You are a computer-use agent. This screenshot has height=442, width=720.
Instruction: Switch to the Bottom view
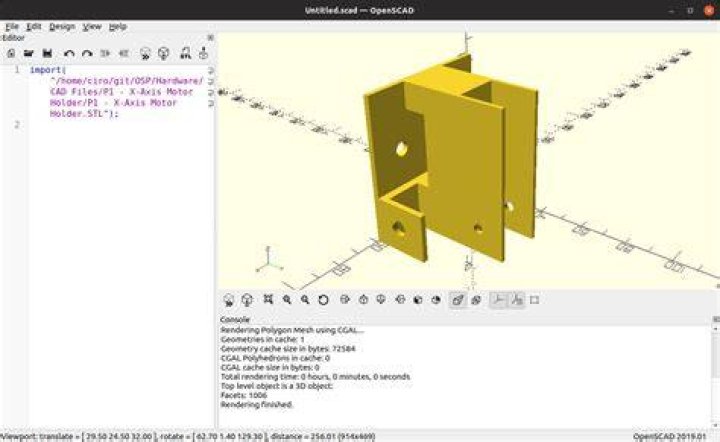tap(381, 300)
